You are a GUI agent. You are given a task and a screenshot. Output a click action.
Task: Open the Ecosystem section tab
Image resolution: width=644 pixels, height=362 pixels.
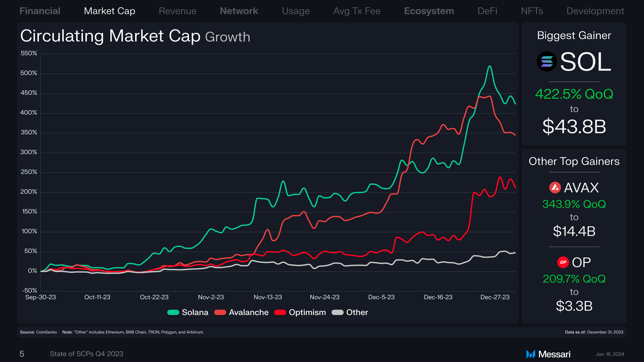point(429,11)
